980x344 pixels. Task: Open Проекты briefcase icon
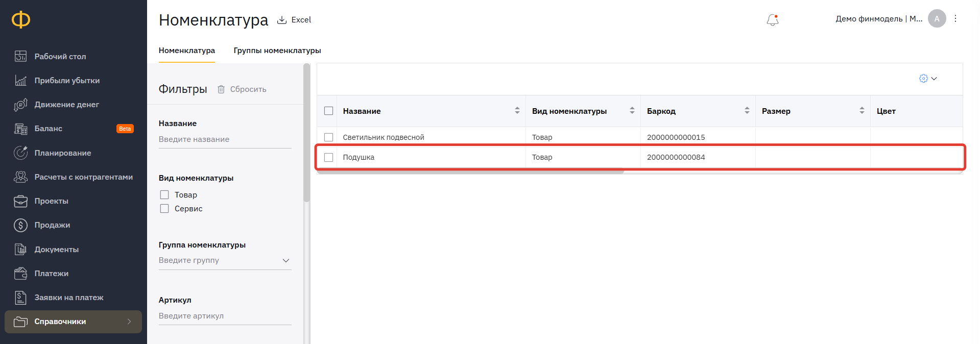pyautogui.click(x=20, y=201)
